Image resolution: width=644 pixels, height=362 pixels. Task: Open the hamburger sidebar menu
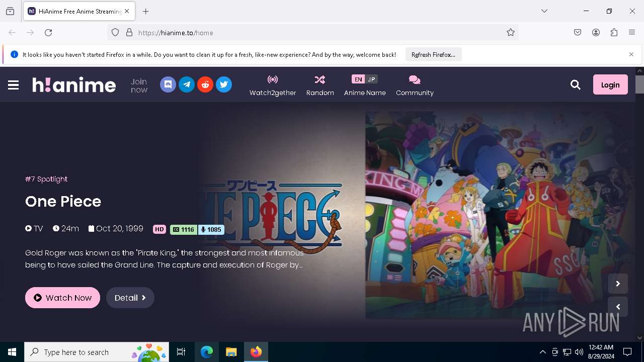14,85
